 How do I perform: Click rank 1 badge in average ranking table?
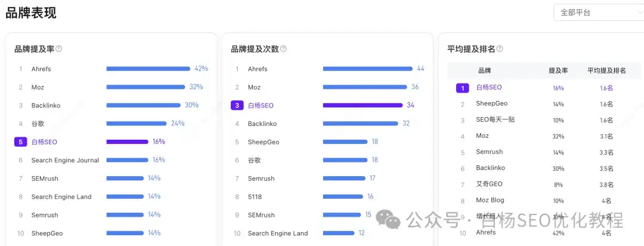click(462, 88)
